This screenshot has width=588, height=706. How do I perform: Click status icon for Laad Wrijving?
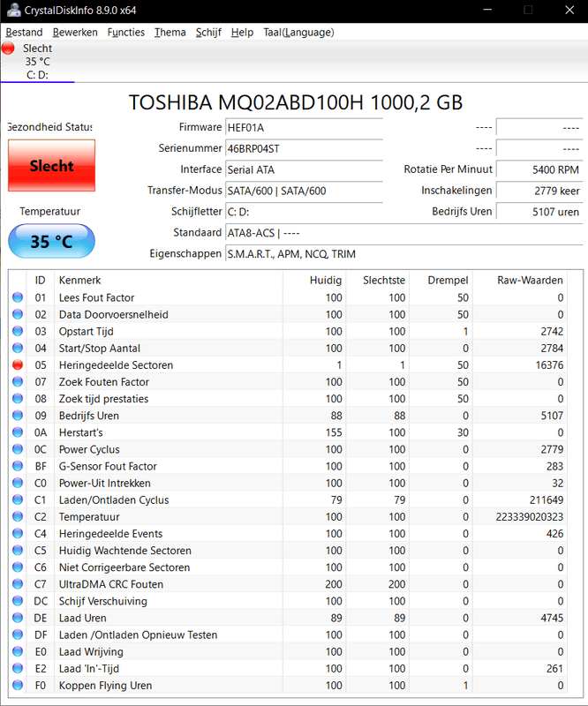click(x=18, y=651)
